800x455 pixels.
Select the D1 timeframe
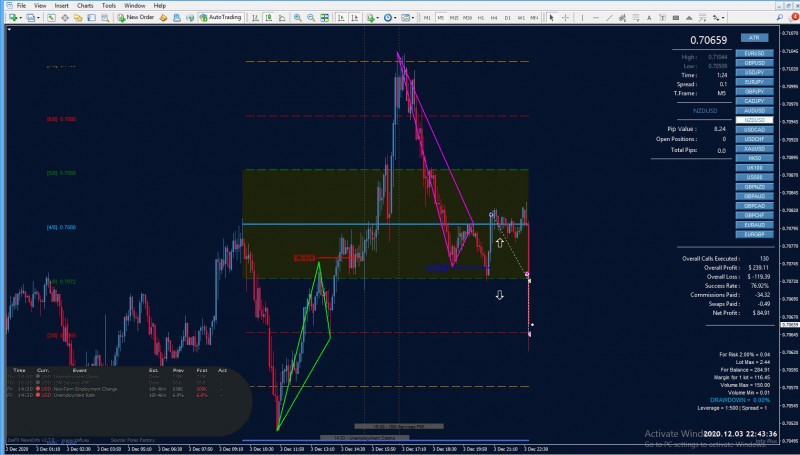coord(508,18)
